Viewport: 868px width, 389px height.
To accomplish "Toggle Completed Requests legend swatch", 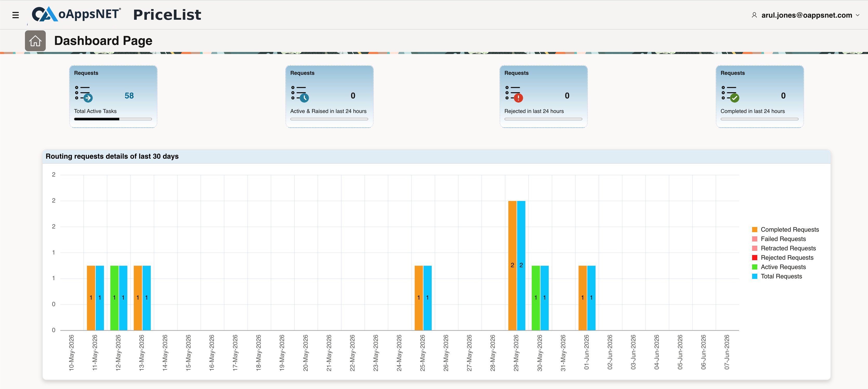I will [754, 230].
